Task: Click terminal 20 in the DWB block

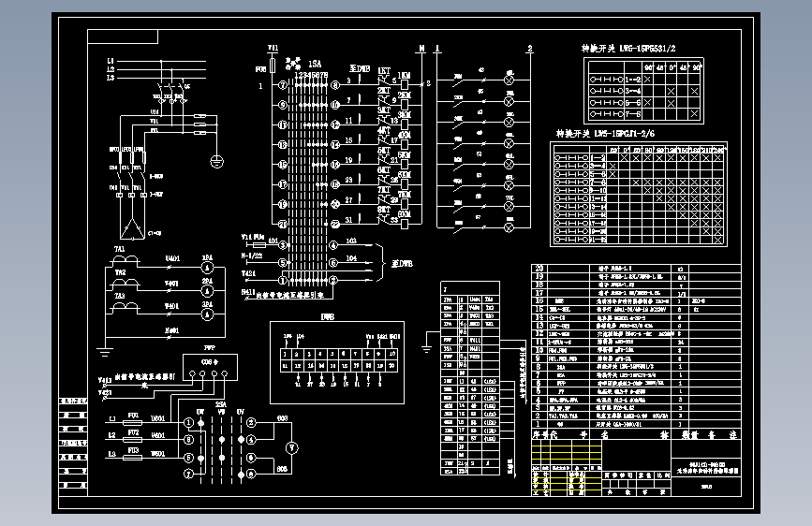Action: [x=392, y=366]
